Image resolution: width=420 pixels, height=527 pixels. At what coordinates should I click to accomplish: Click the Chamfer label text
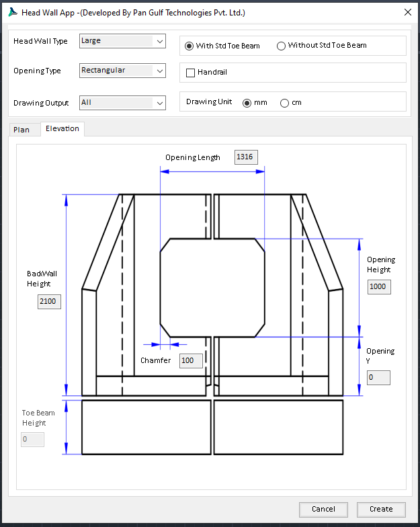(x=156, y=360)
